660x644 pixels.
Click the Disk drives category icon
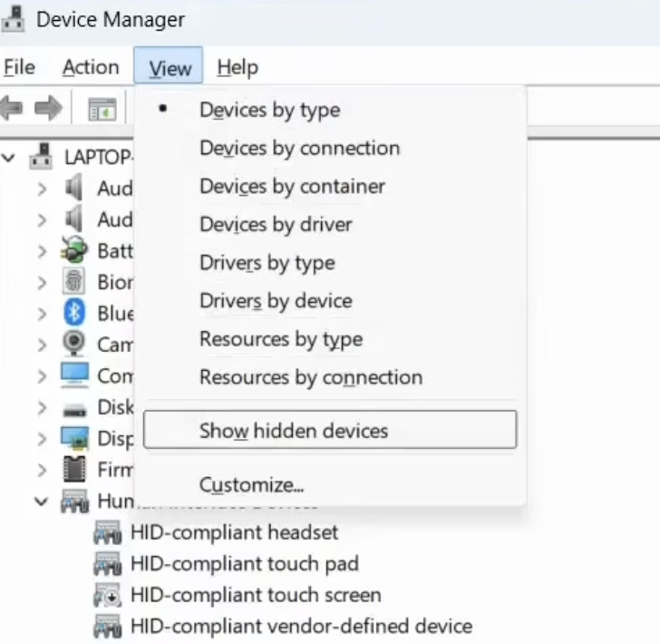pyautogui.click(x=74, y=410)
